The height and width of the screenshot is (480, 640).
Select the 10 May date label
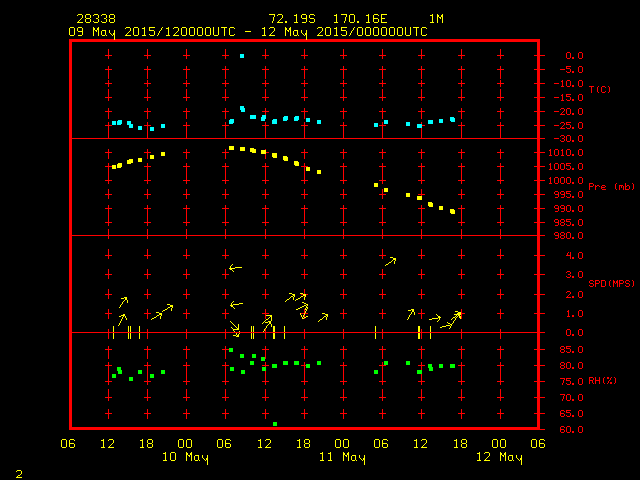pyautogui.click(x=185, y=457)
